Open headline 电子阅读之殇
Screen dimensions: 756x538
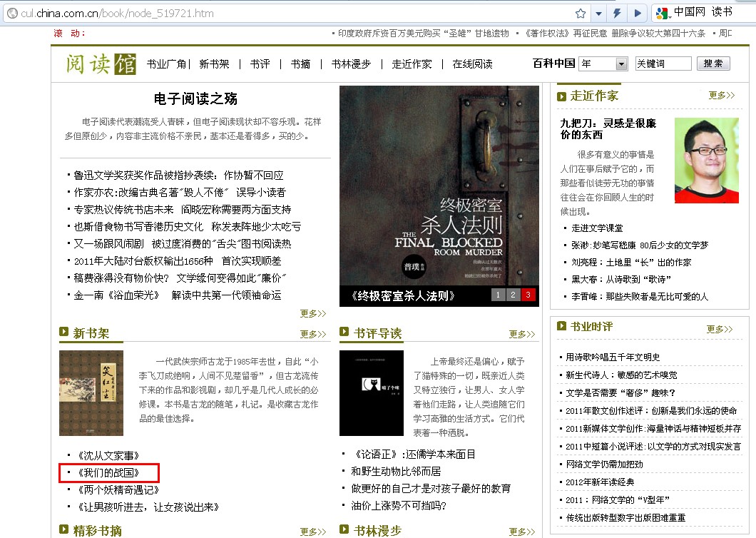click(195, 99)
